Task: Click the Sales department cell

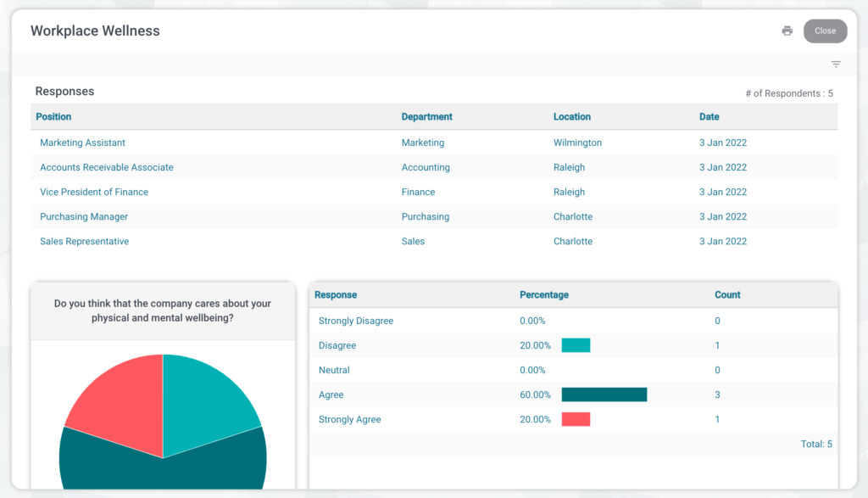Action: pyautogui.click(x=413, y=241)
